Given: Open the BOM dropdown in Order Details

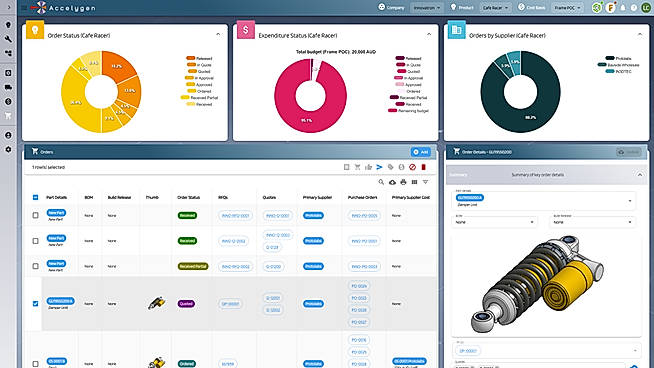Looking at the screenshot, I should pyautogui.click(x=495, y=222).
